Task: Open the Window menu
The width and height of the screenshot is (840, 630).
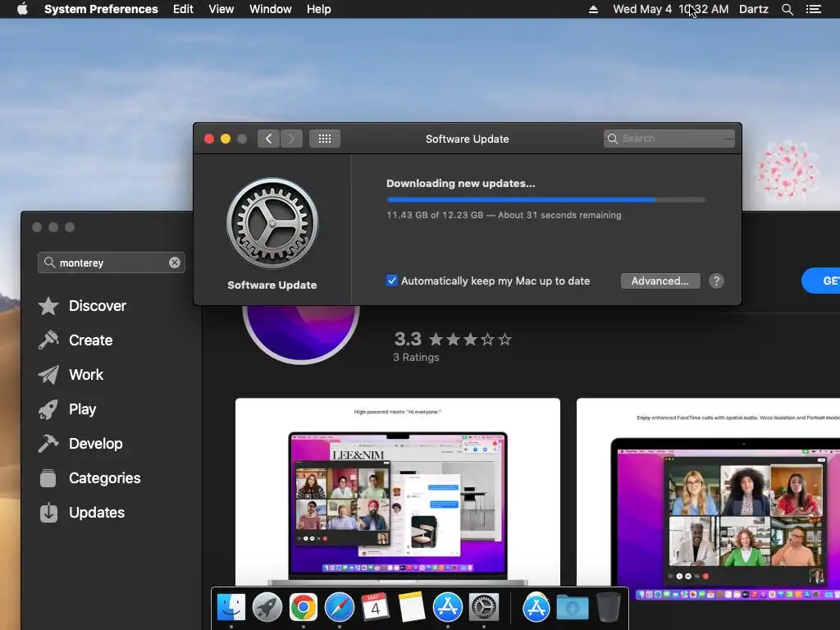Action: [271, 9]
